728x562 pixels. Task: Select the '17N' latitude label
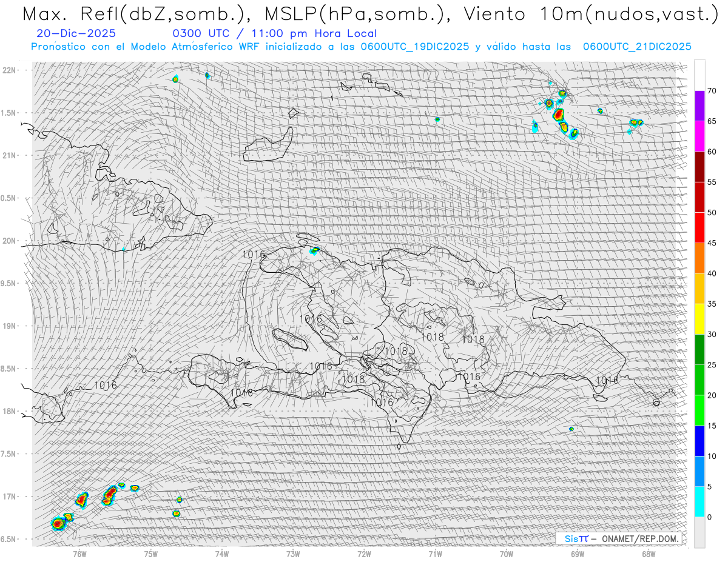coord(10,497)
